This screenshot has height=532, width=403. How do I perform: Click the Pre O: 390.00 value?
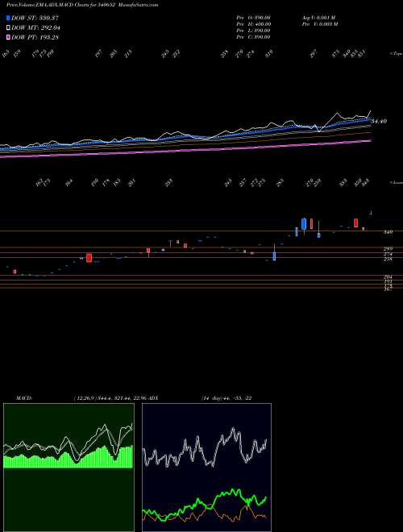tap(253, 18)
